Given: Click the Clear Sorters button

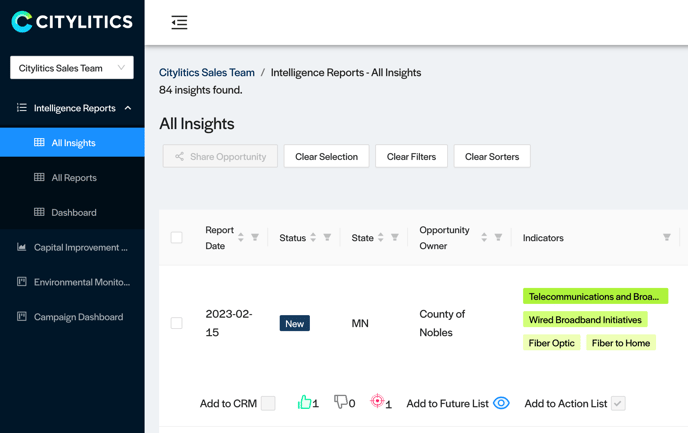Looking at the screenshot, I should 492,156.
